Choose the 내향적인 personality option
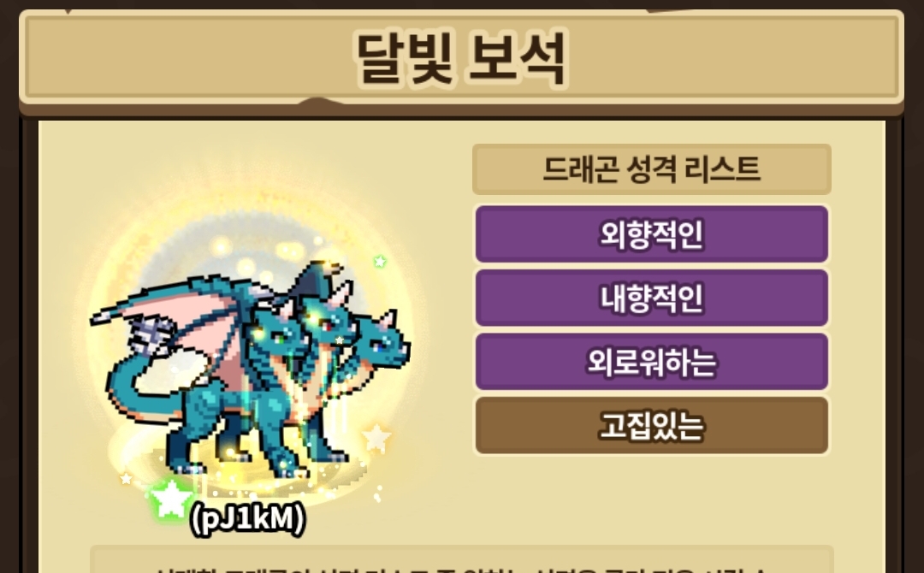The height and width of the screenshot is (573, 924). [x=652, y=298]
